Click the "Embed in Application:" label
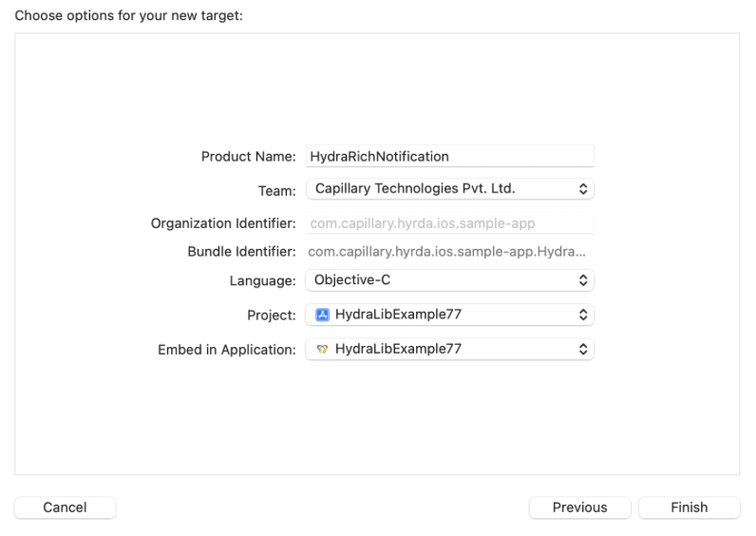Viewport: 756px width, 536px height. [227, 351]
